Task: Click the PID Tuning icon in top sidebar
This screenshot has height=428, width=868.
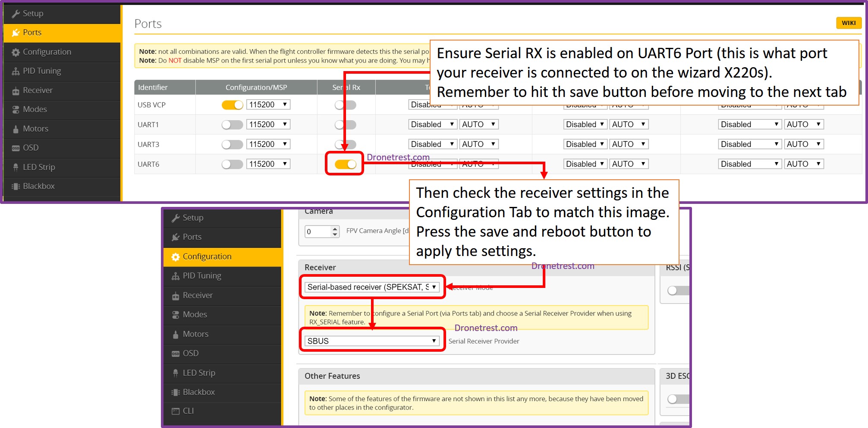Action: [x=16, y=72]
